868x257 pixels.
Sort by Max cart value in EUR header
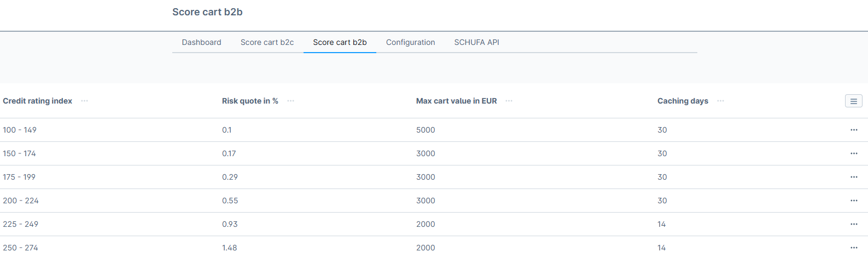(x=456, y=101)
